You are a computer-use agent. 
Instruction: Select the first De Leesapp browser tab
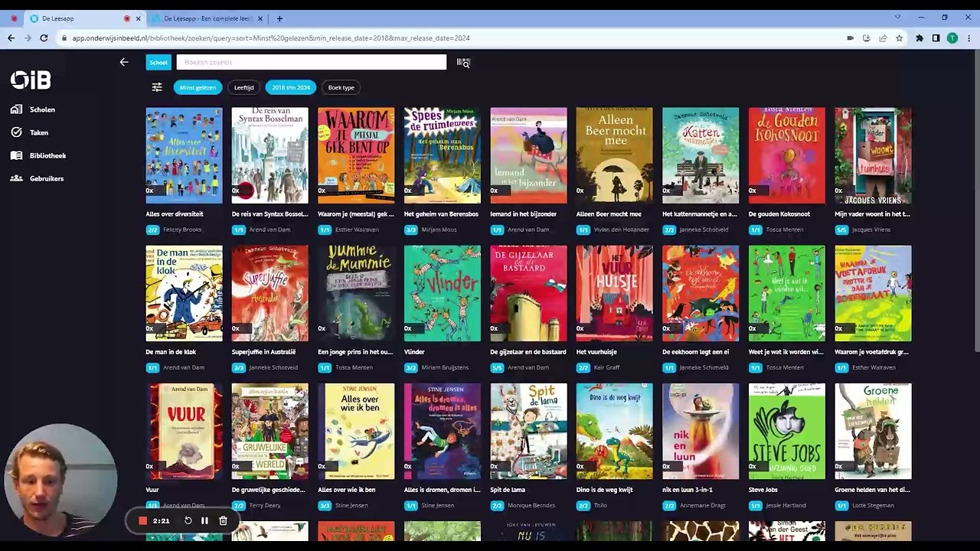(84, 18)
